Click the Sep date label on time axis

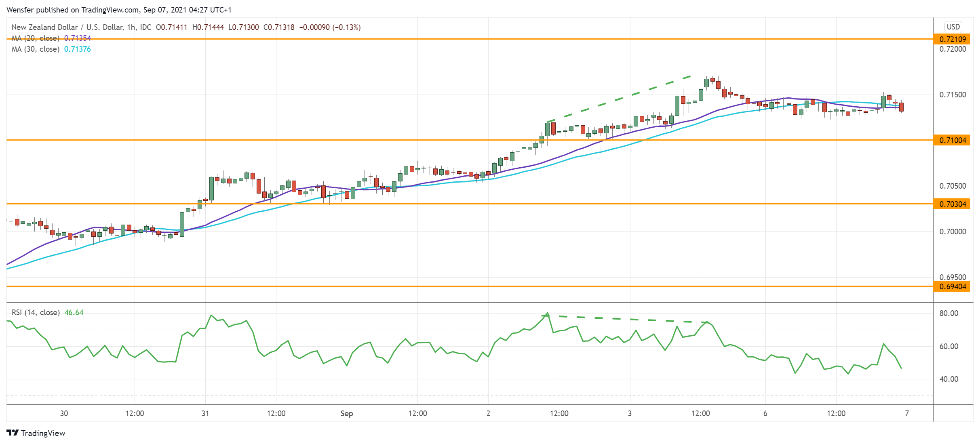(347, 413)
